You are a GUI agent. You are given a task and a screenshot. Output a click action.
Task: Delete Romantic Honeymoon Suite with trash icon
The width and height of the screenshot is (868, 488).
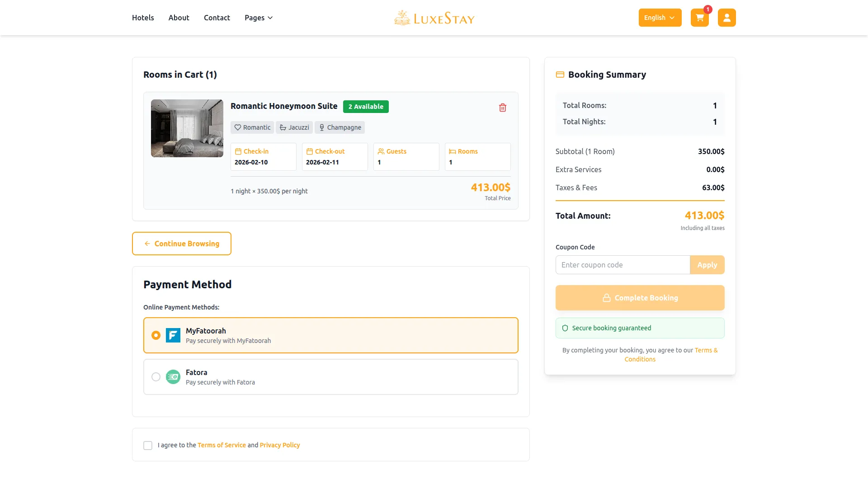coord(502,108)
